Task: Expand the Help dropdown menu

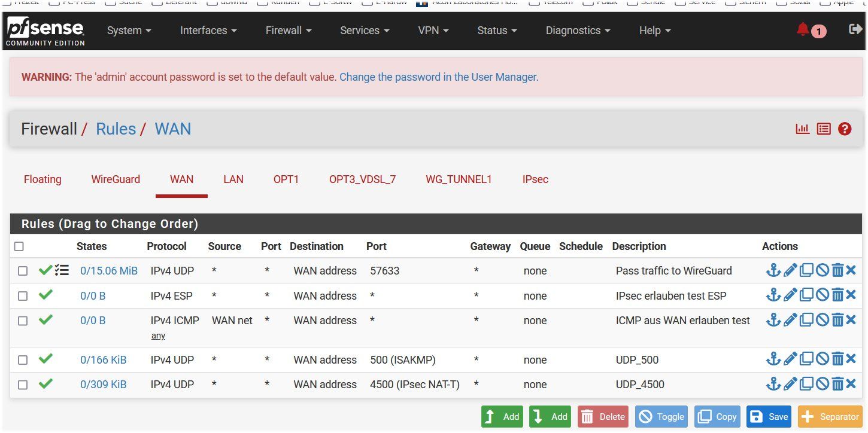Action: pyautogui.click(x=655, y=31)
